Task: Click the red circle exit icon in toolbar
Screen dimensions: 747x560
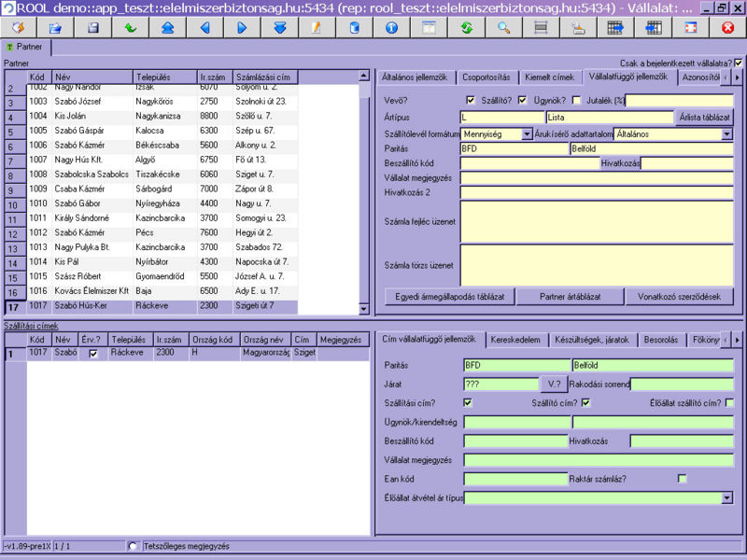Action: [727, 28]
